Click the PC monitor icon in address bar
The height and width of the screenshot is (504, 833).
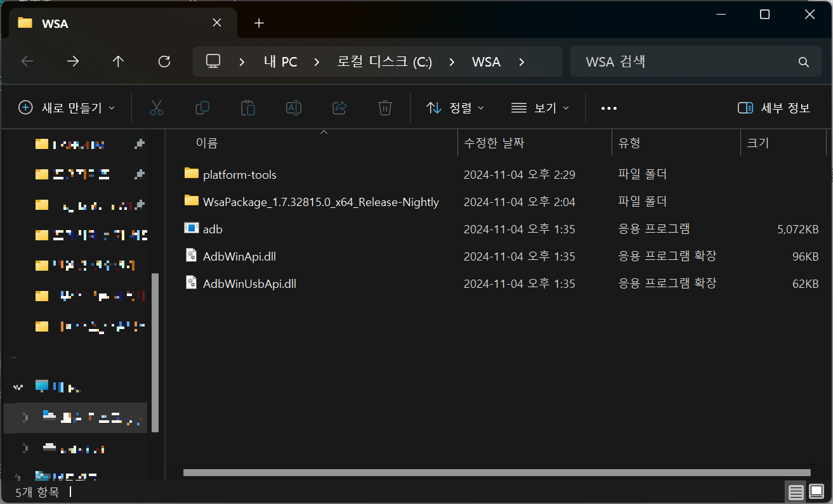coord(213,61)
